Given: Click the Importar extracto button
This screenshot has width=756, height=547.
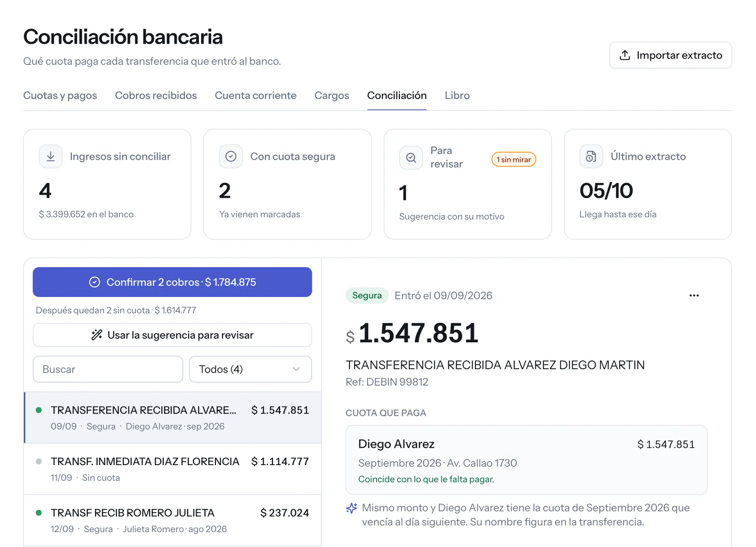Looking at the screenshot, I should tap(671, 55).
